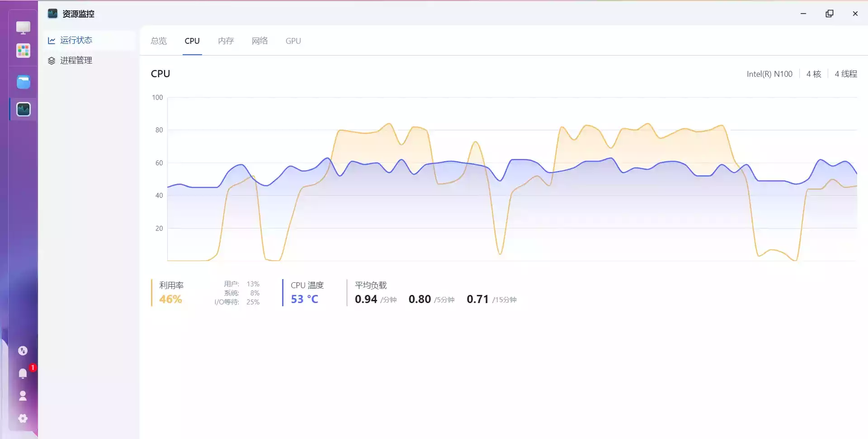Click the layers icon beside 进程管理
868x439 pixels.
(x=52, y=61)
